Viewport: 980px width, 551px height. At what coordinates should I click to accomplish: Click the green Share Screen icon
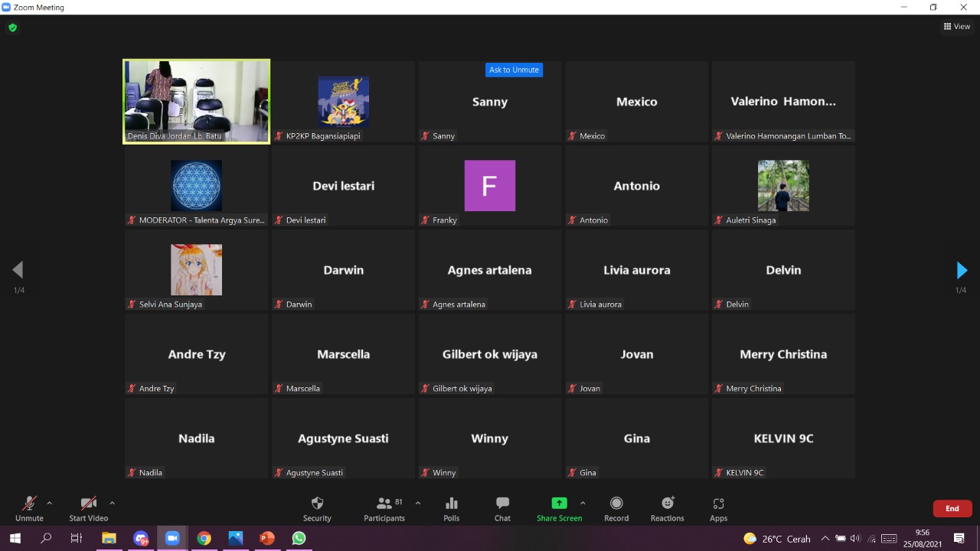[559, 504]
